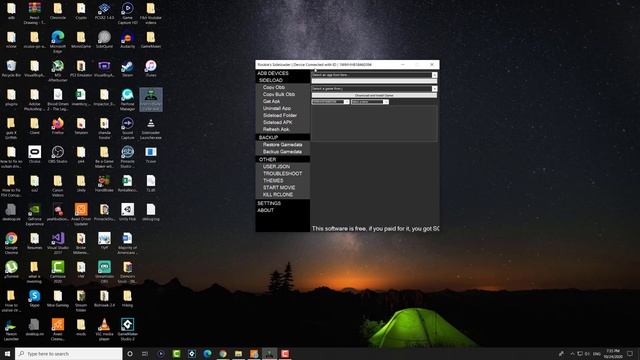
Task: Select Copy Bulk Obb option
Action: click(279, 94)
